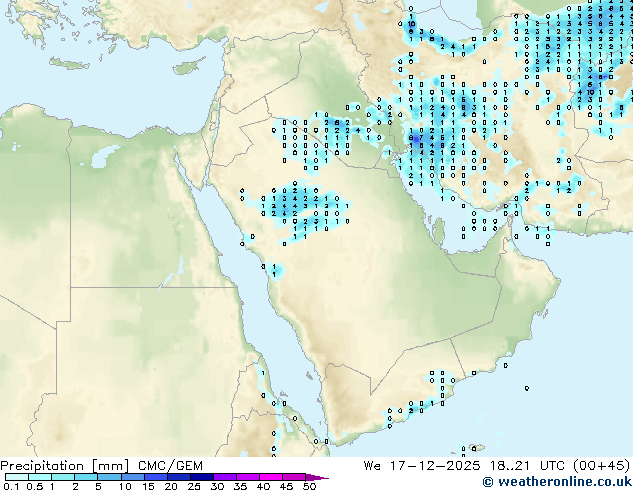This screenshot has width=634, height=490.
Task: Click the legend scale label '0.1'
Action: pyautogui.click(x=11, y=486)
